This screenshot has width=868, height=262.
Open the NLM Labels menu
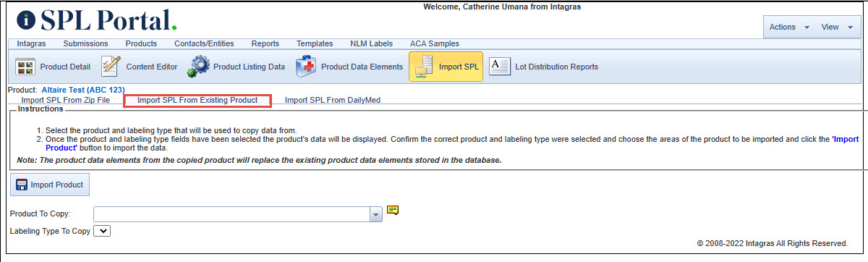click(371, 43)
